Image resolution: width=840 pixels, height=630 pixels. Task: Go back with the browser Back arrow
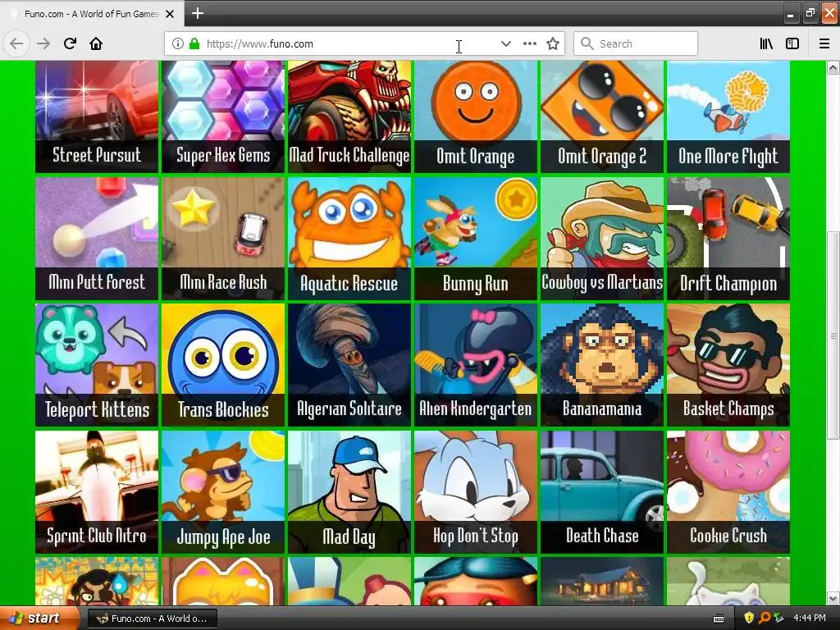(16, 43)
